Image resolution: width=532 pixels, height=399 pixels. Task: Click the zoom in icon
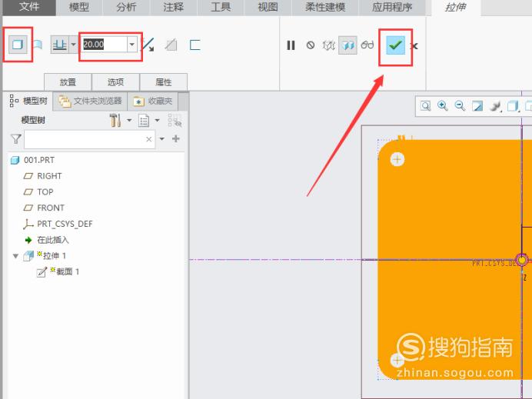click(442, 106)
